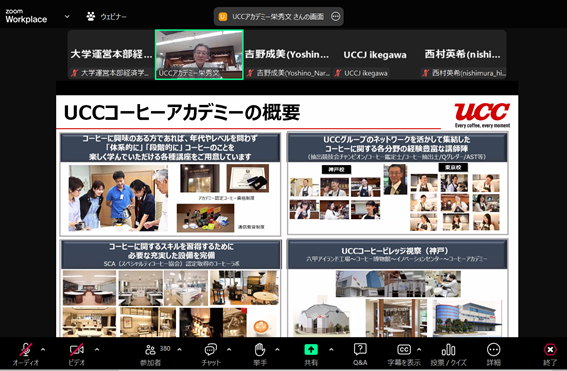567x371 pixels.
Task: Click the slide title UCCコーヒーアカデミーの概要
Action: click(x=182, y=112)
